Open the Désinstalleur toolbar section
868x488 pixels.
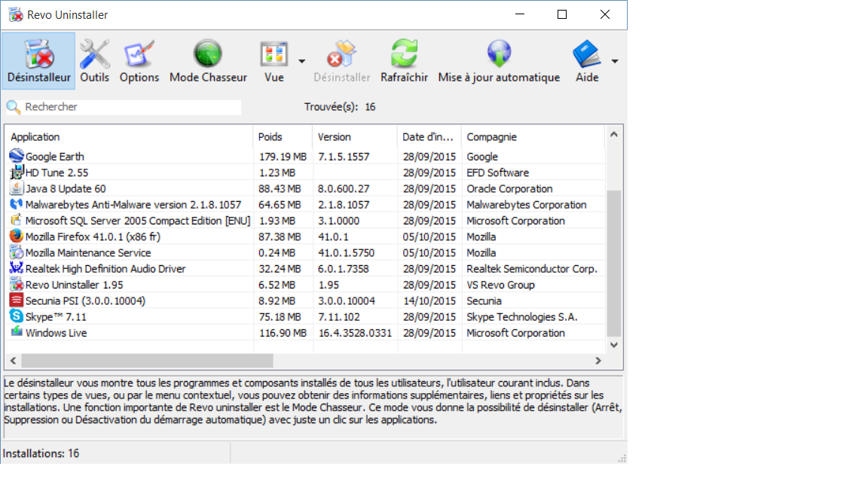[38, 61]
